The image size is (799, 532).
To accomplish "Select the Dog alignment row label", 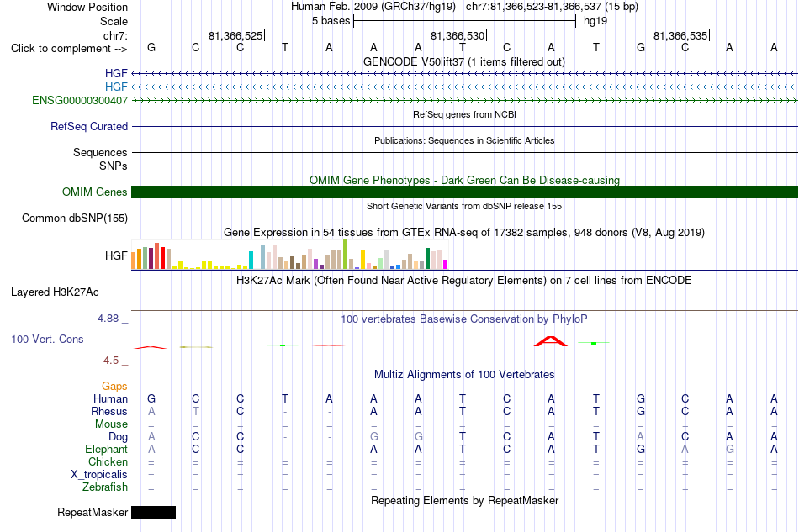I will point(118,437).
